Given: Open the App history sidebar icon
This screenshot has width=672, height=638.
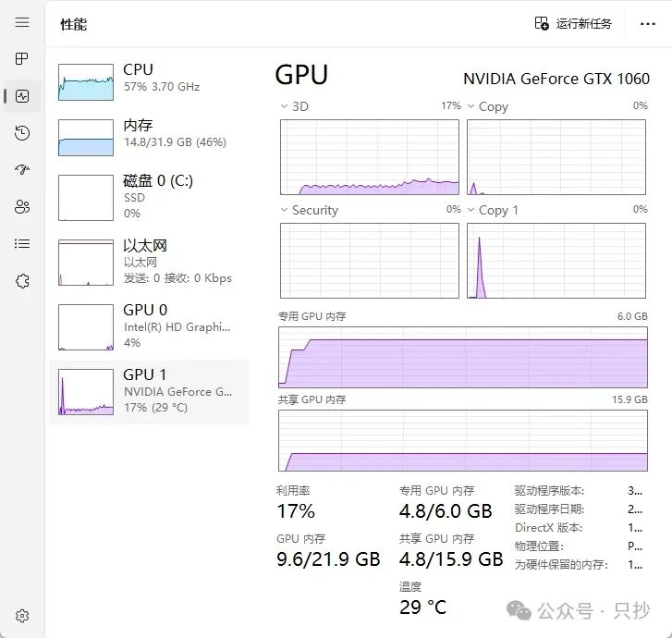Looking at the screenshot, I should [x=22, y=133].
